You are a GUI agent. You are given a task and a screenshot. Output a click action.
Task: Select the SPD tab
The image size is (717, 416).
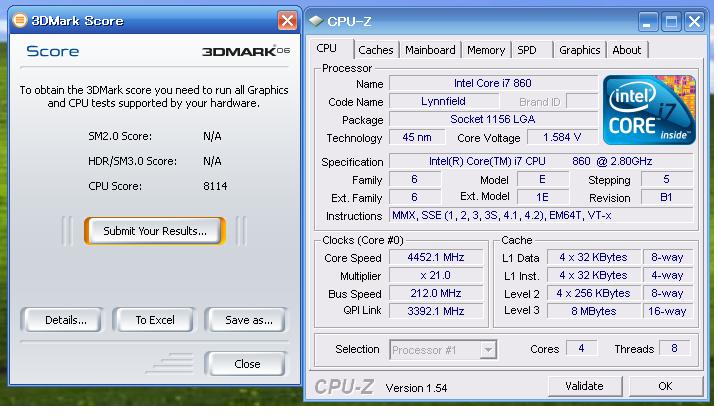(527, 50)
